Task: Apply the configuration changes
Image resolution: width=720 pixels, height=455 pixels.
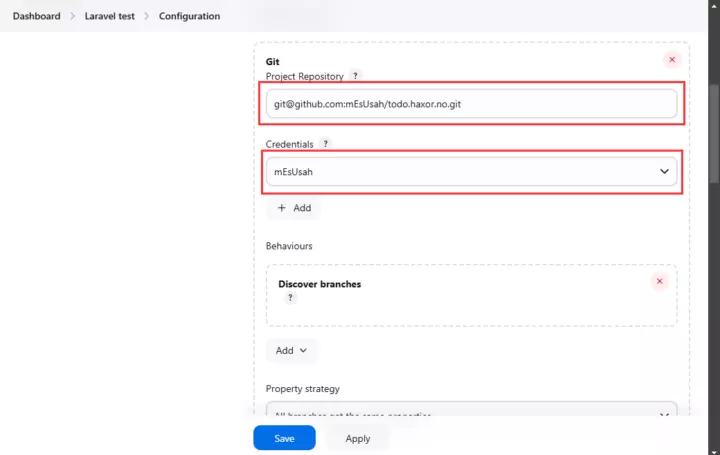Action: click(358, 438)
